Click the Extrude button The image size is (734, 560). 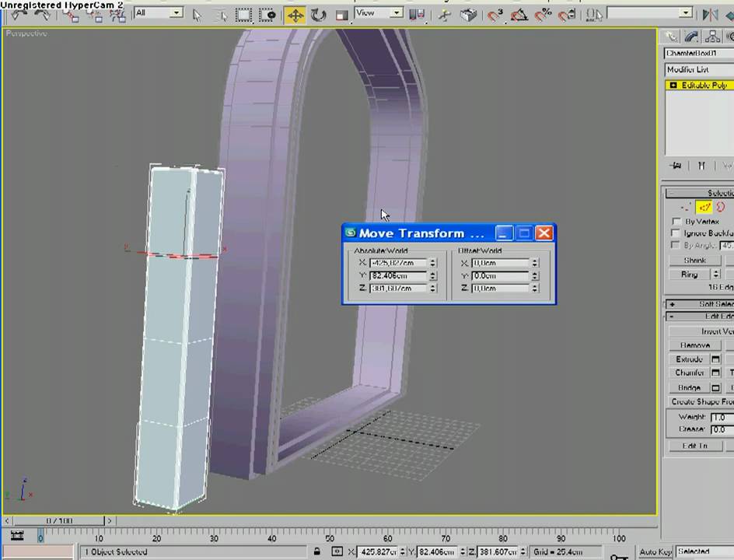tap(689, 359)
